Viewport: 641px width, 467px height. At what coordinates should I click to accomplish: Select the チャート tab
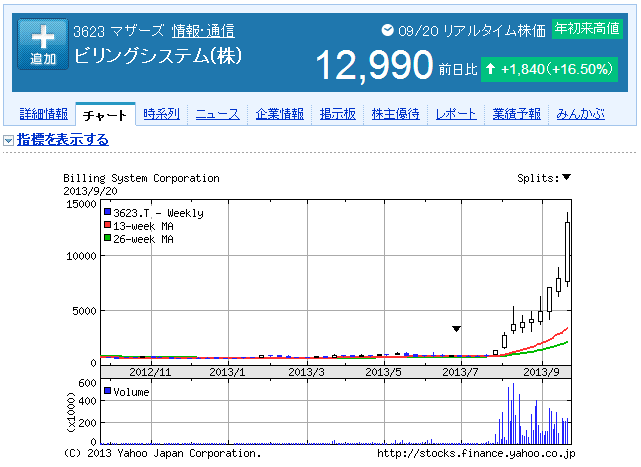pyautogui.click(x=105, y=116)
